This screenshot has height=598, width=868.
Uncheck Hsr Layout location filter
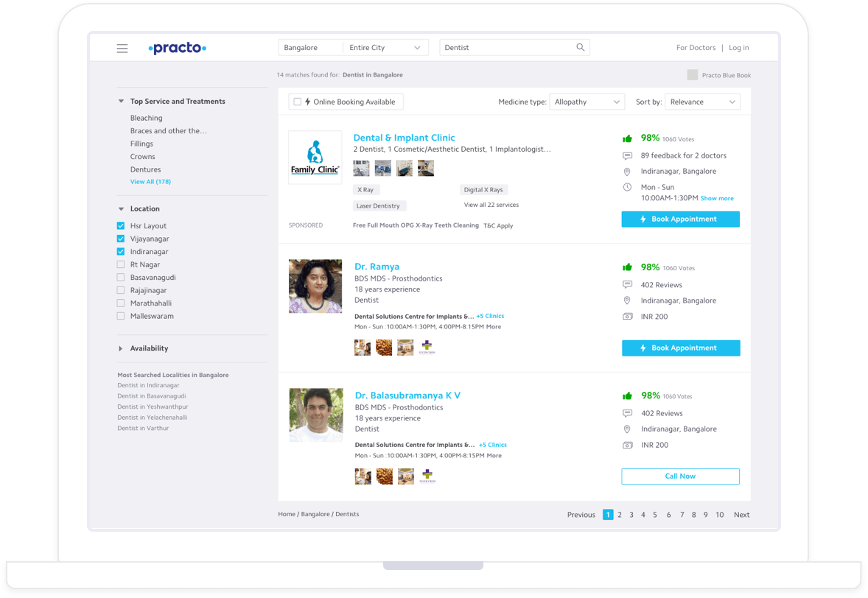[121, 225]
